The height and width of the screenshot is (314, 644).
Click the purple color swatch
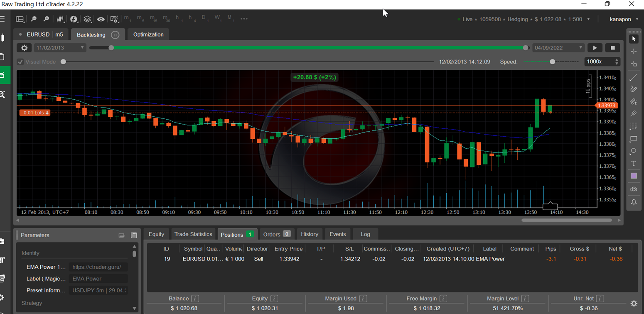[x=634, y=176]
